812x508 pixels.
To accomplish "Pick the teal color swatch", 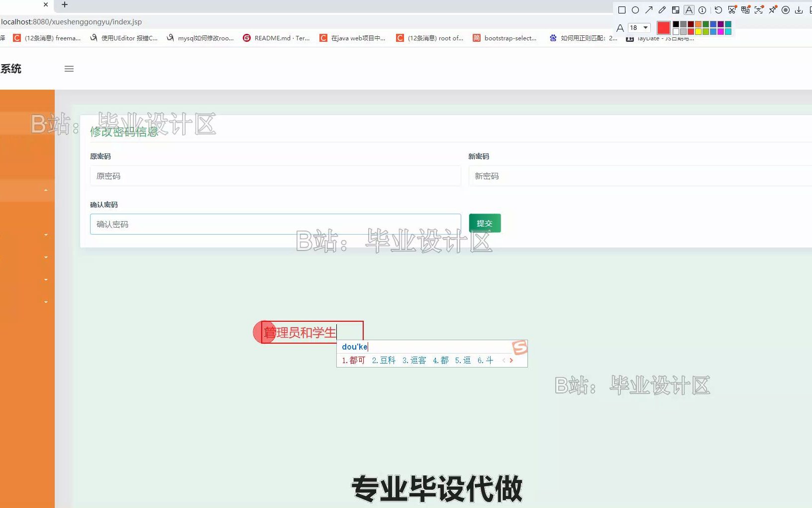I will pos(728,24).
